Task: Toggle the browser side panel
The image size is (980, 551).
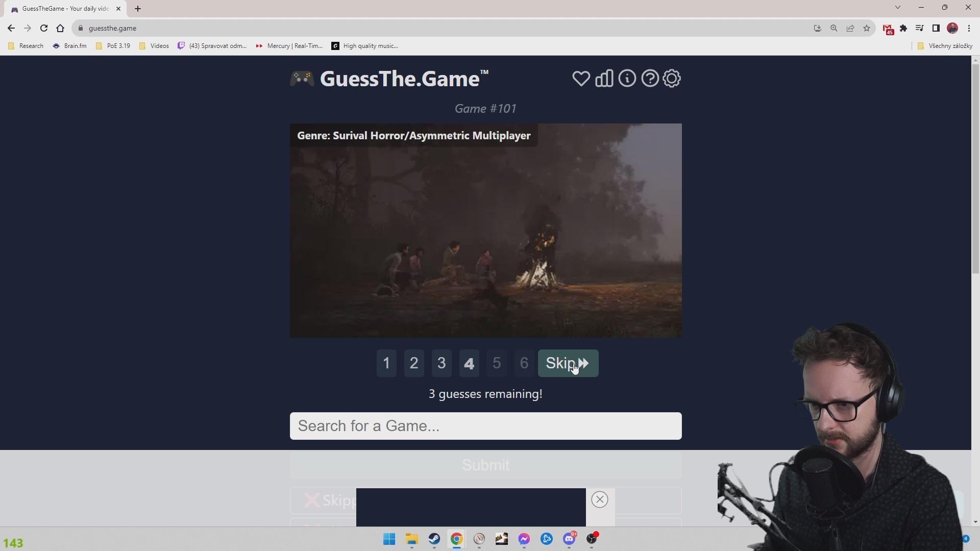Action: tap(936, 28)
